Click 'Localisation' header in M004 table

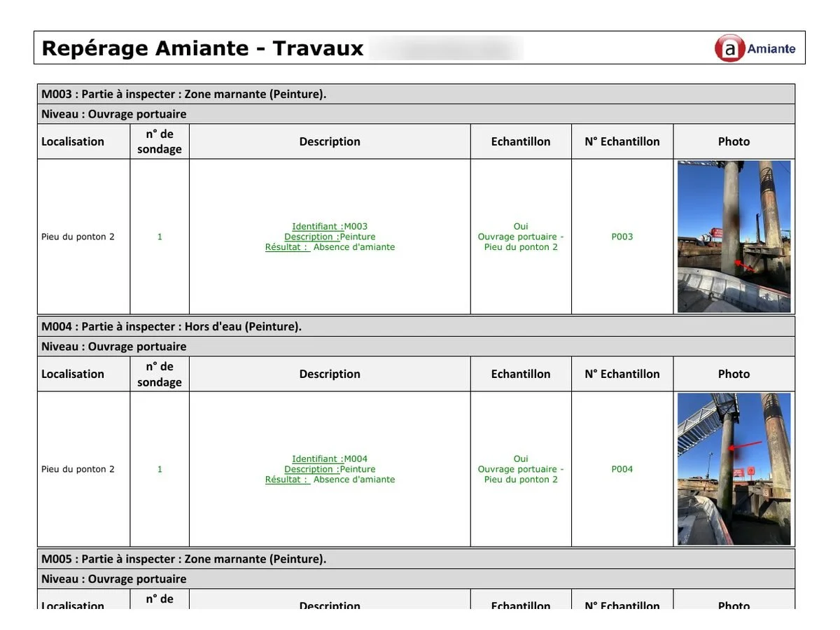[x=73, y=374]
